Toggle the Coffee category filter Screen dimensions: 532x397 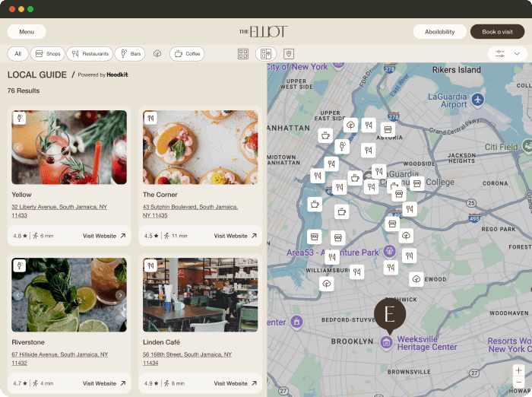pos(187,54)
